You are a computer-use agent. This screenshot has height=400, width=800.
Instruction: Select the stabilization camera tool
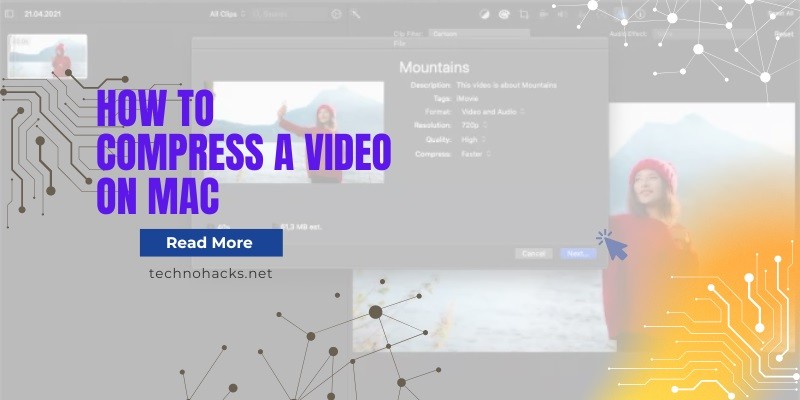(x=543, y=14)
